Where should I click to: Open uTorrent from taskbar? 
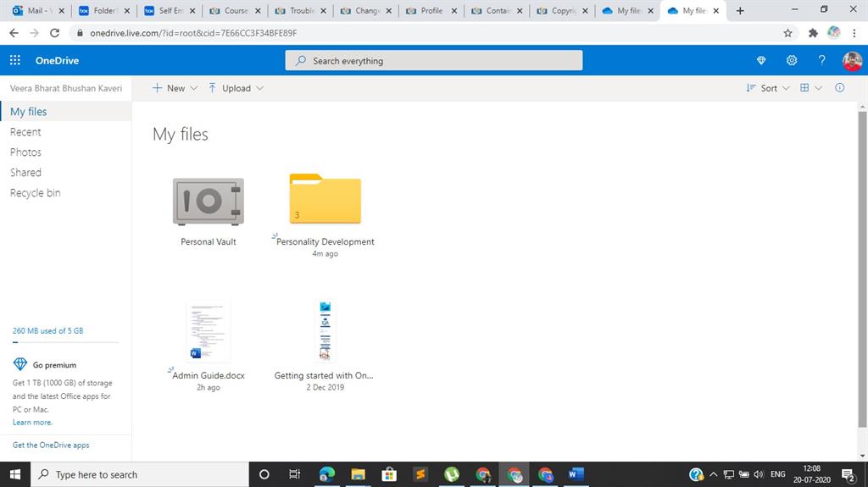pos(452,474)
